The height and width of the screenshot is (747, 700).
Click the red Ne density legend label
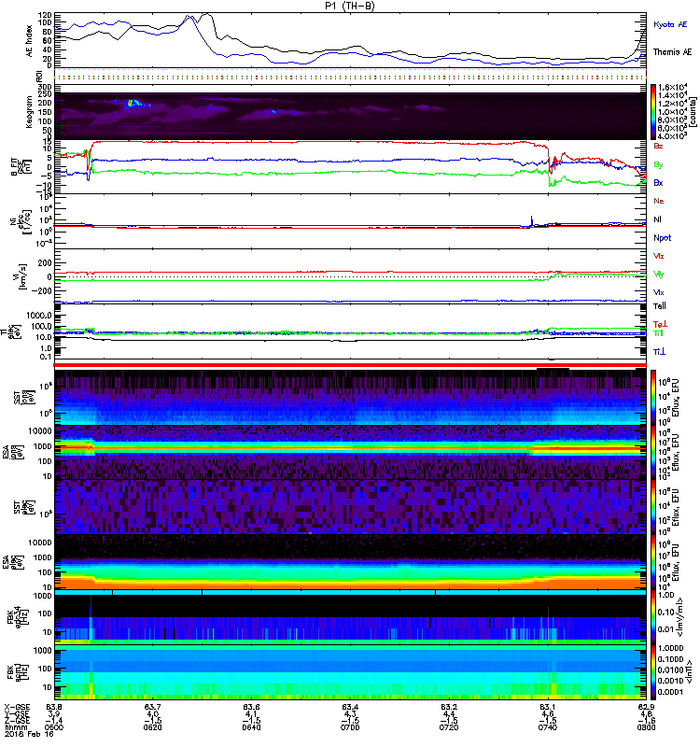tap(659, 201)
